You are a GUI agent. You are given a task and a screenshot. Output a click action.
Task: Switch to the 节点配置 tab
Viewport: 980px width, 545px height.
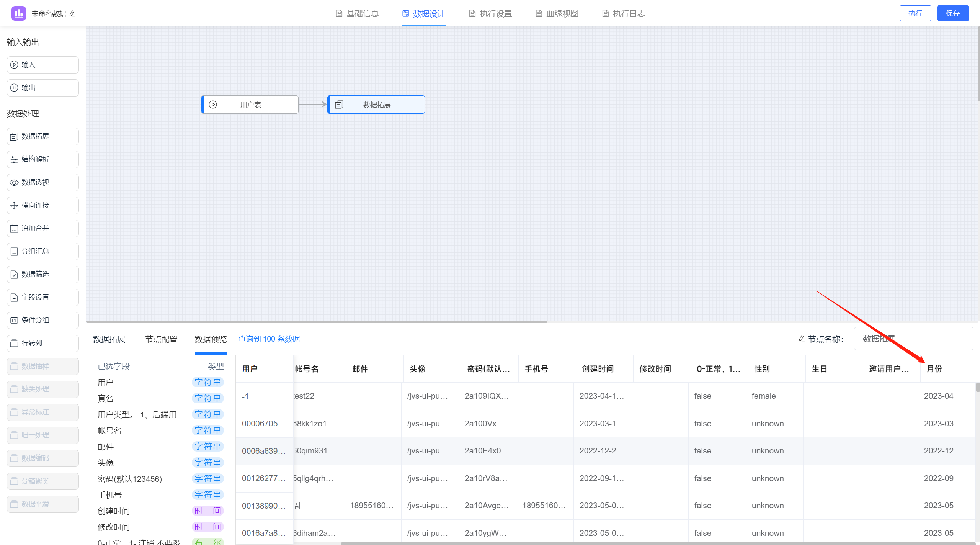pyautogui.click(x=162, y=339)
